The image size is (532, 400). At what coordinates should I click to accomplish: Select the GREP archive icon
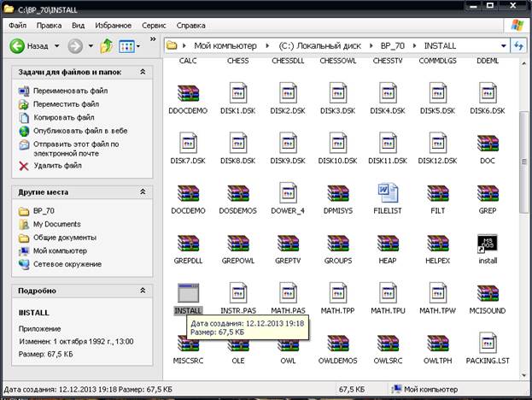click(488, 193)
